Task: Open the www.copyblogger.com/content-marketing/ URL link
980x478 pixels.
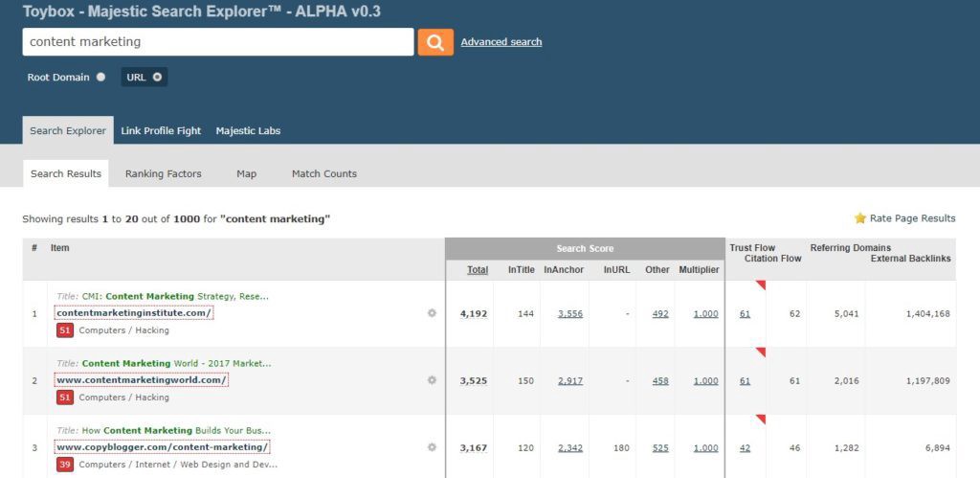Action: point(162,447)
